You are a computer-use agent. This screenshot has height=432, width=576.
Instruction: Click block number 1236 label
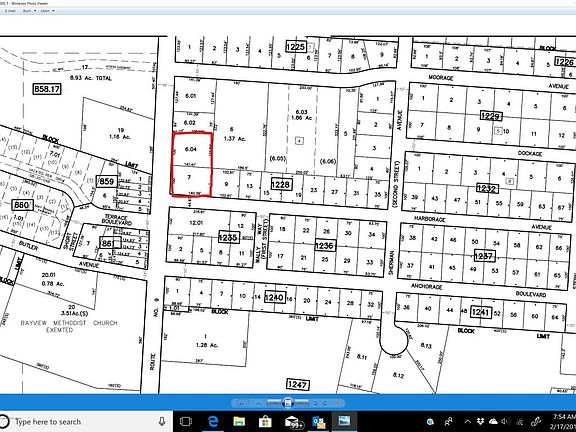click(324, 245)
